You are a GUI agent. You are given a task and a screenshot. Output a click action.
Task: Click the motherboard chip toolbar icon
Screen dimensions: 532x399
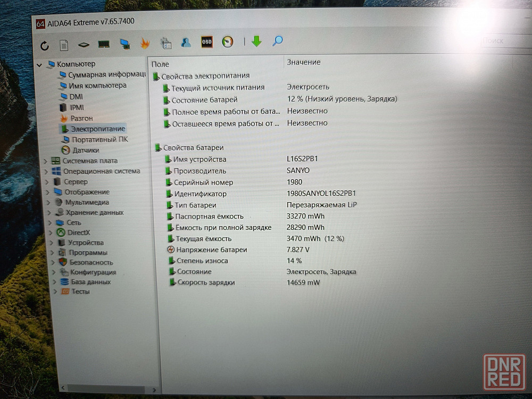(84, 45)
